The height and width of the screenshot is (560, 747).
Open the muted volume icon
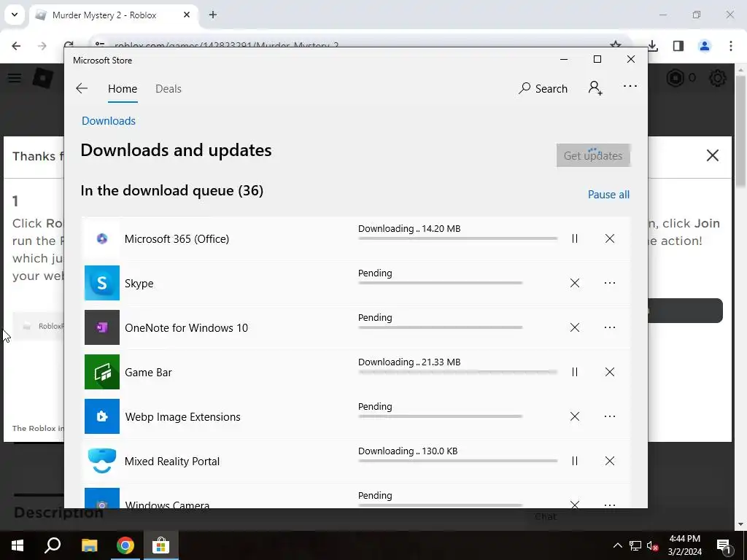(652, 545)
